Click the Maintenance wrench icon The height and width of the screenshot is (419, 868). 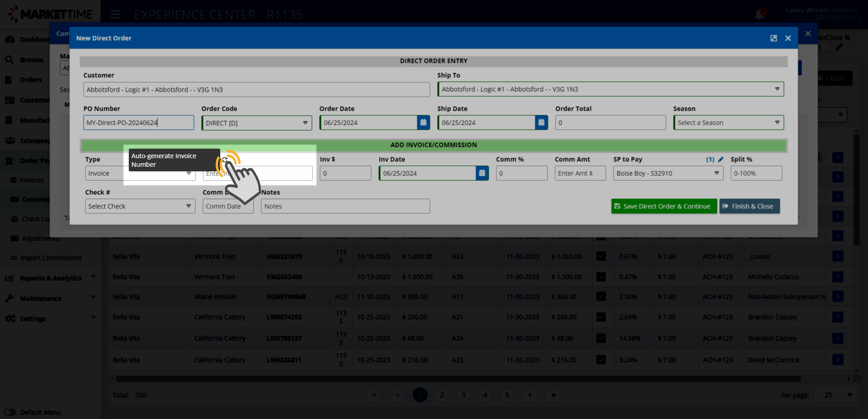[x=9, y=298]
